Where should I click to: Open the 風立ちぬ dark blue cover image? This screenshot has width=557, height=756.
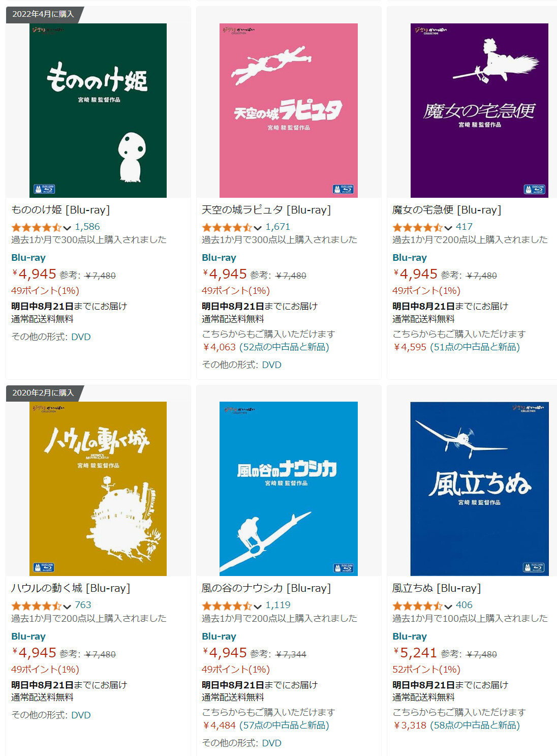479,489
